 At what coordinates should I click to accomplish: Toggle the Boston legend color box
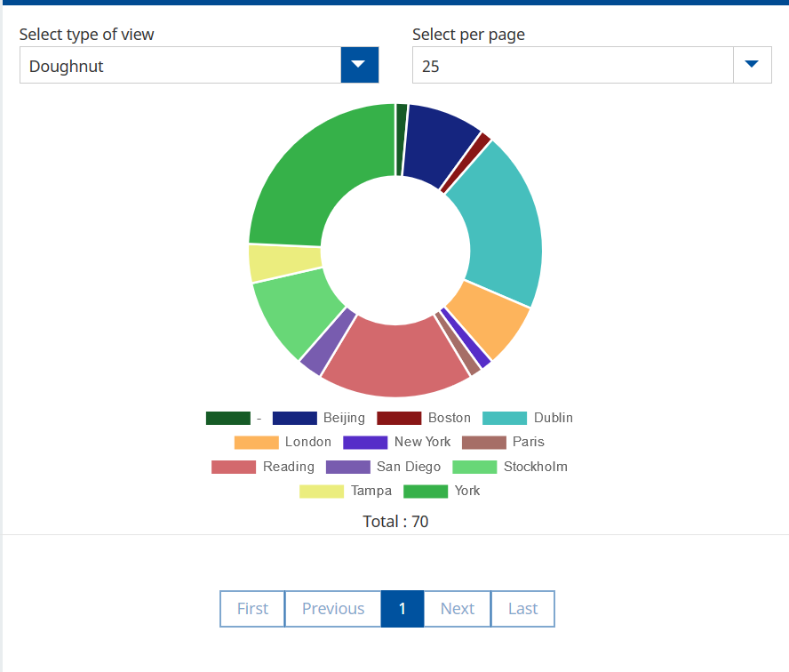pos(399,418)
